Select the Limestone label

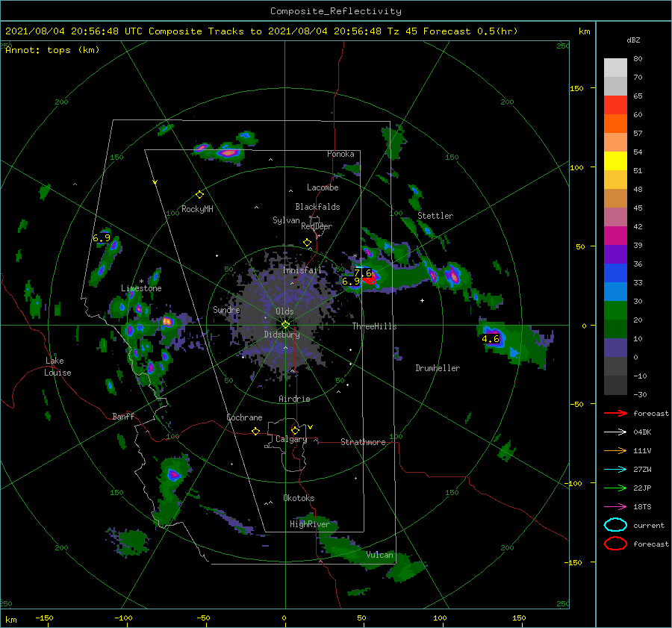(141, 288)
